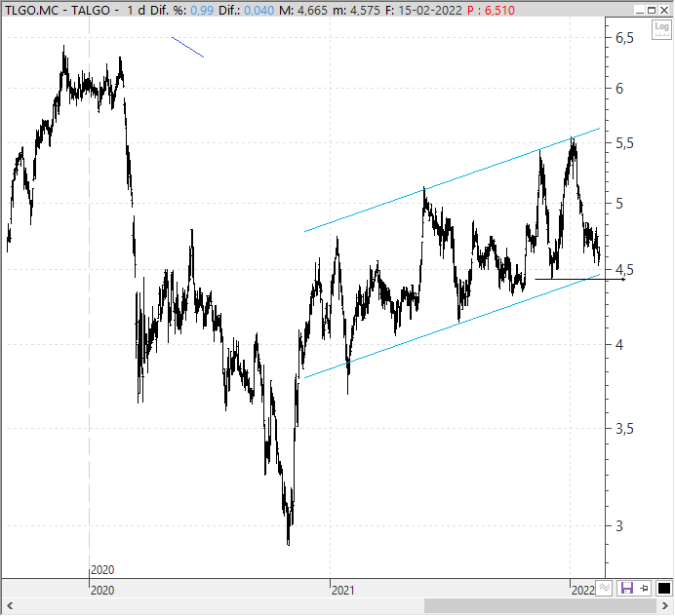Click the TLGO.MC - TALGO title text
The image size is (675, 616).
click(58, 10)
